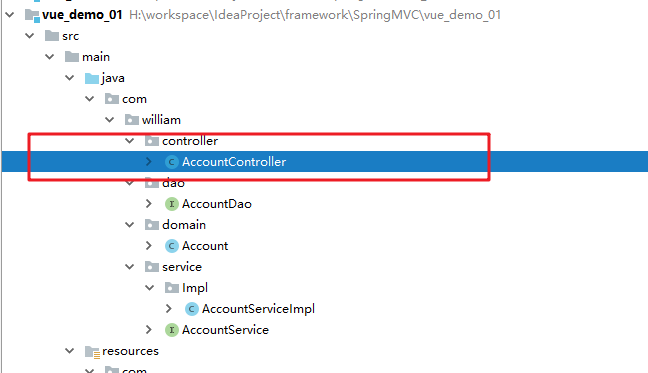Collapse the com package arrow under java
Screen dimensions: 648x373
pyautogui.click(x=90, y=99)
